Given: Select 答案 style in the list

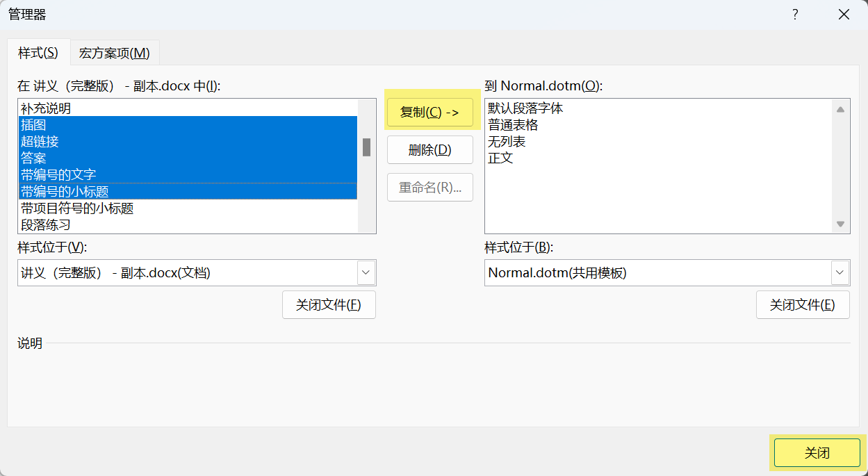Looking at the screenshot, I should pyautogui.click(x=188, y=158).
